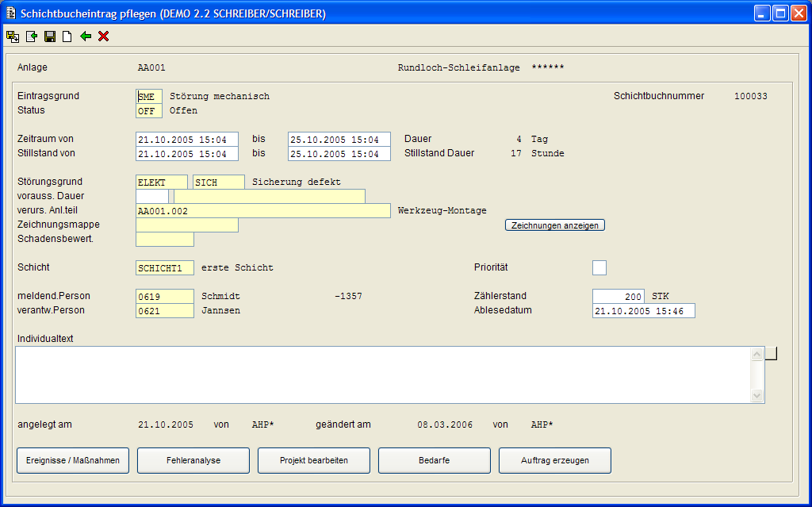
Task: Click the Anlage code AA001
Action: 151,68
